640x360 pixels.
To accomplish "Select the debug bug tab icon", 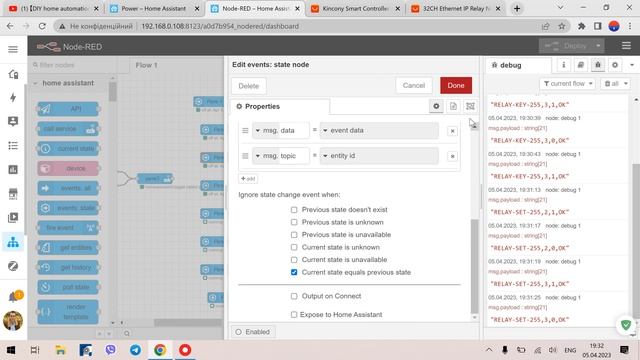I will coord(598,65).
